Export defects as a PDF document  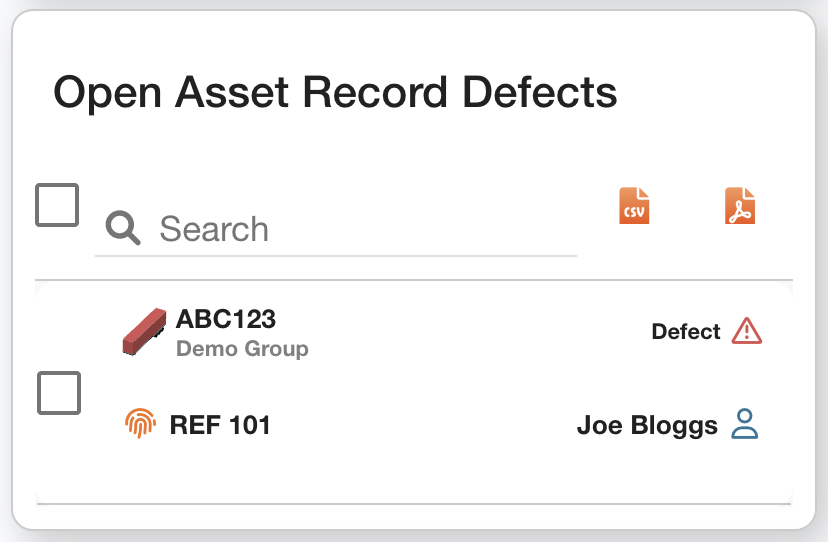[x=740, y=206]
